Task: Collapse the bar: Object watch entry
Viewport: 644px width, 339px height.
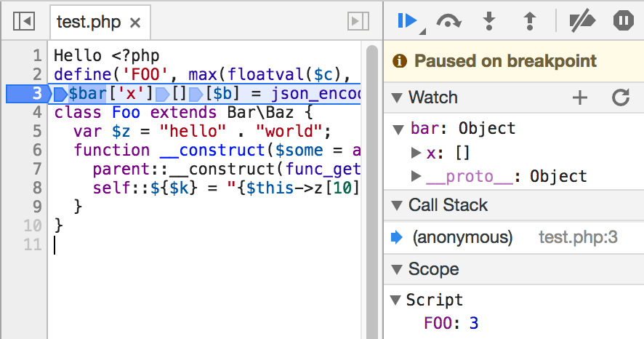Action: [x=398, y=129]
